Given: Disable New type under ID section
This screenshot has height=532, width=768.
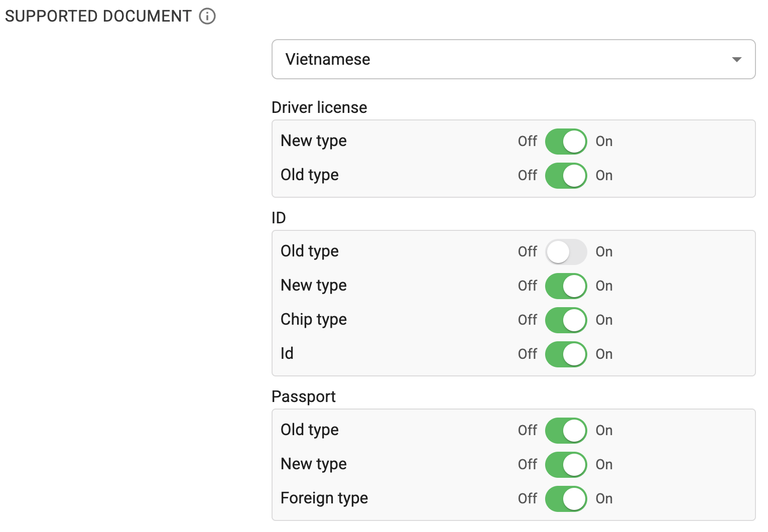Looking at the screenshot, I should (x=566, y=286).
